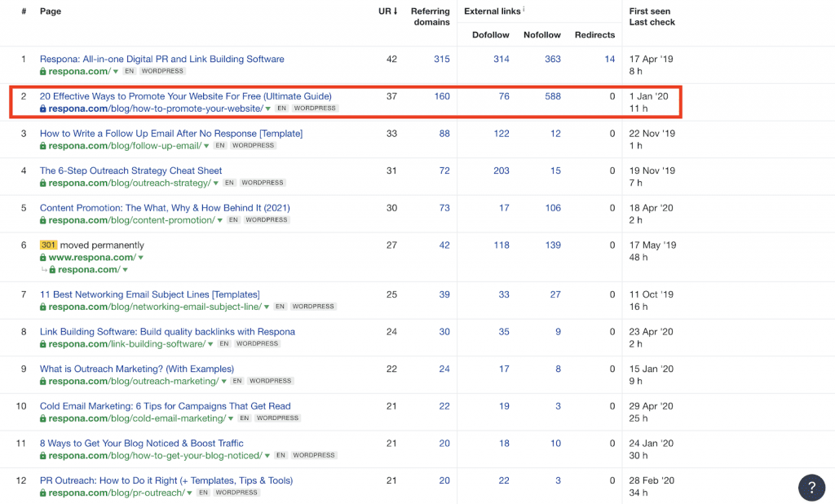Open the dropdown after outreach-strategy URL

(215, 183)
